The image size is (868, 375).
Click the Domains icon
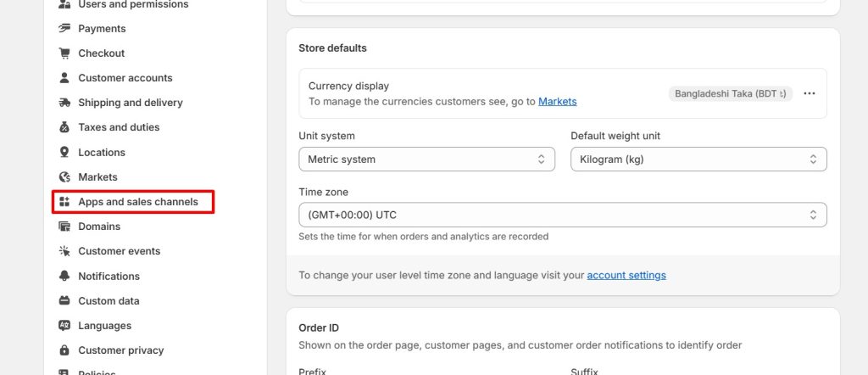[x=64, y=227]
